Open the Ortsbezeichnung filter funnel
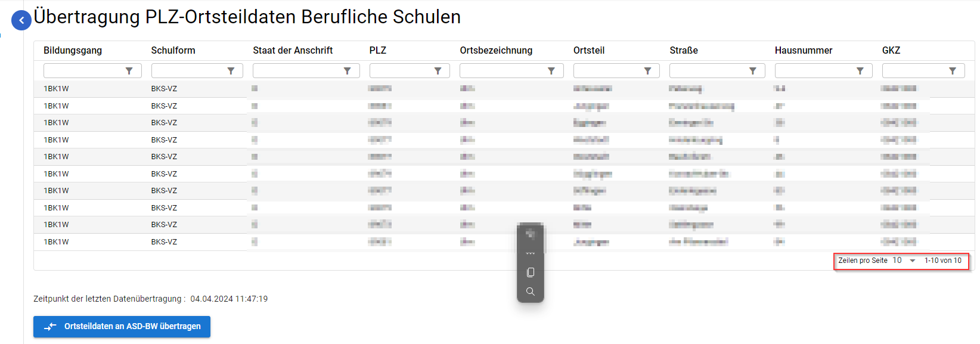Image resolution: width=980 pixels, height=344 pixels. coord(551,70)
